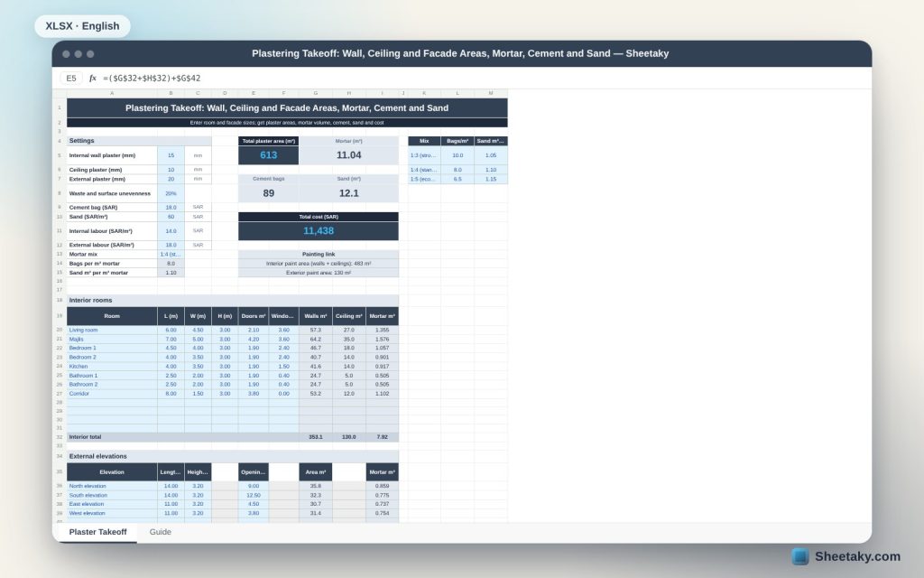
Task: Click the External elevations section header
Action: point(233,456)
